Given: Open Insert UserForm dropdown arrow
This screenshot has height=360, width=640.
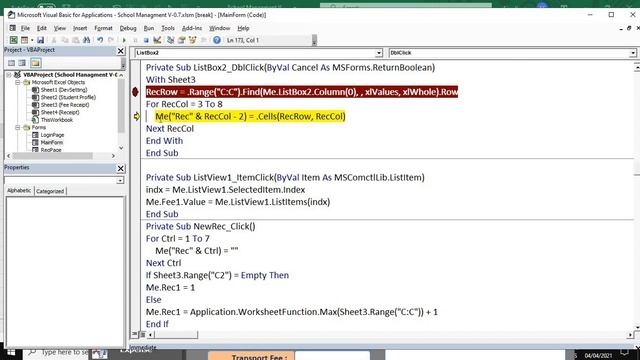Looking at the screenshot, I should tap(32, 40).
